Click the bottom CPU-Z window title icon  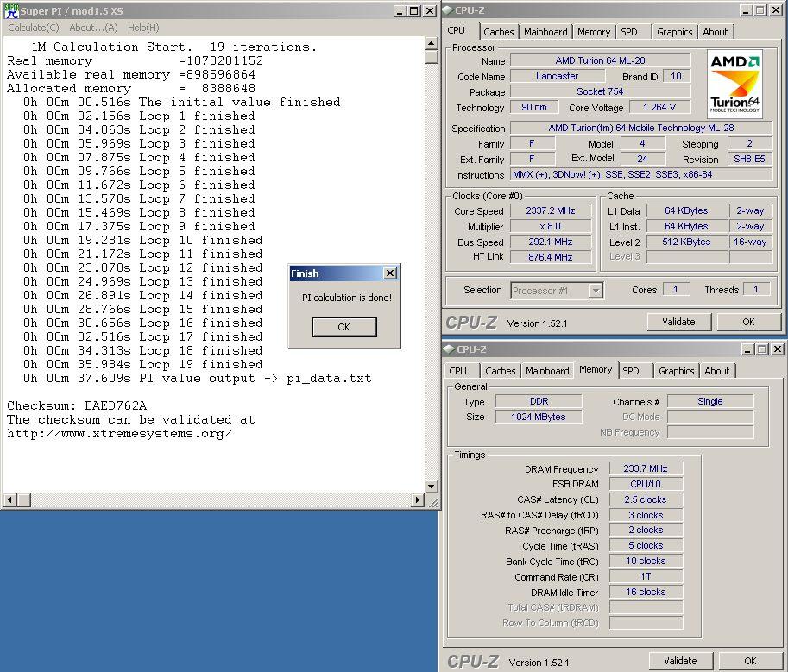coord(449,349)
